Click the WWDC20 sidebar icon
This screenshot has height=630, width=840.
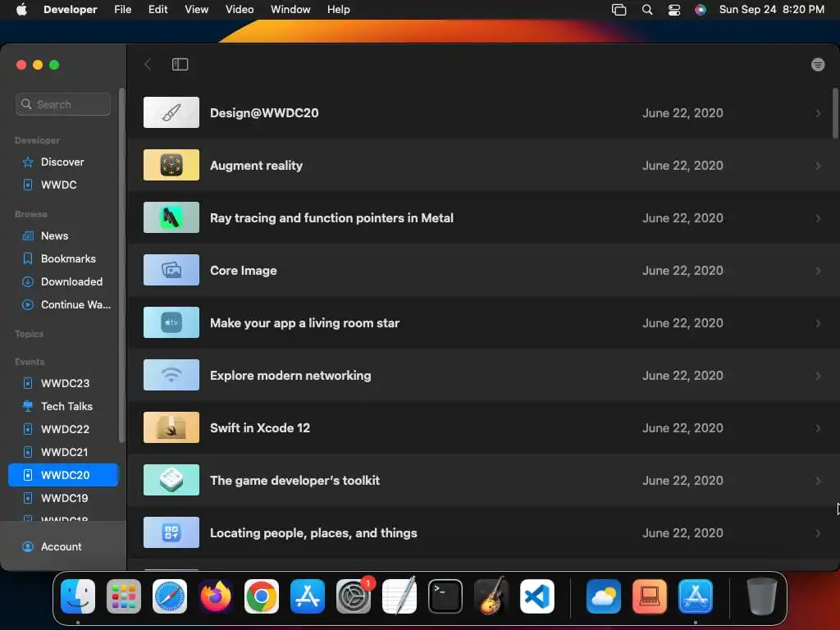tap(28, 475)
